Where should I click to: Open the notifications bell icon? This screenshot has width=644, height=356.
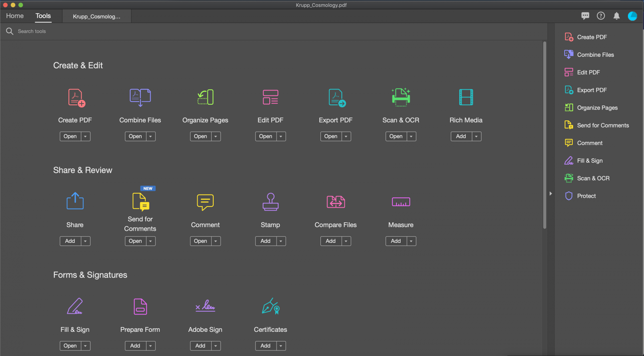pyautogui.click(x=616, y=16)
